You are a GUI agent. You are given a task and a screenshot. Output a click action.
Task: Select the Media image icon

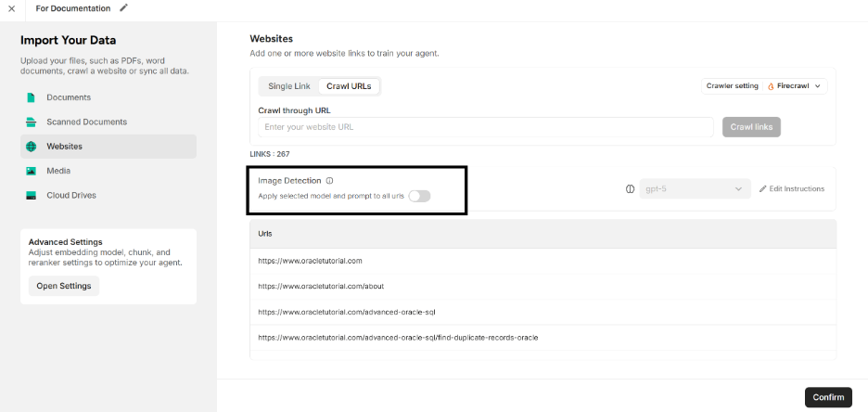pyautogui.click(x=31, y=171)
